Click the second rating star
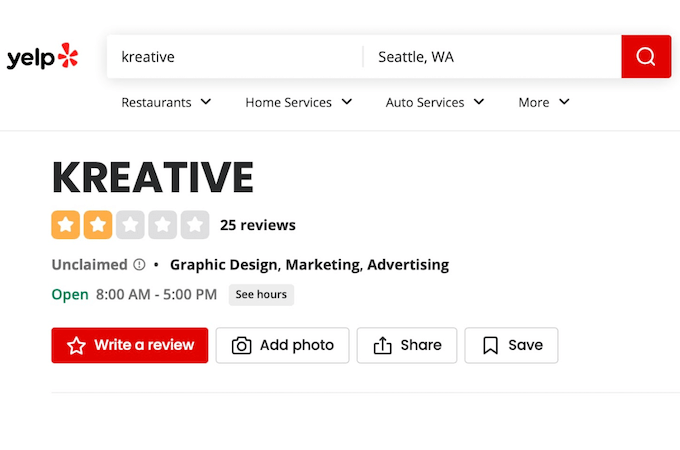The height and width of the screenshot is (450, 680). pos(98,225)
